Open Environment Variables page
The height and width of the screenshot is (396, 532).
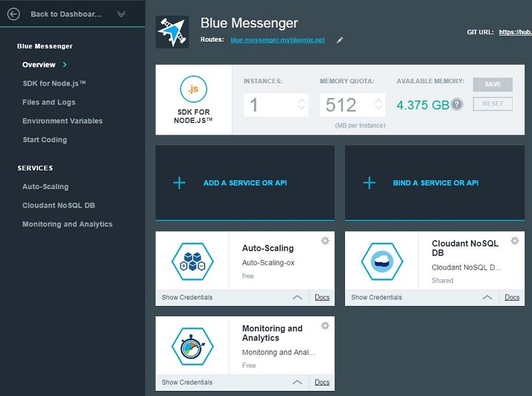point(63,121)
